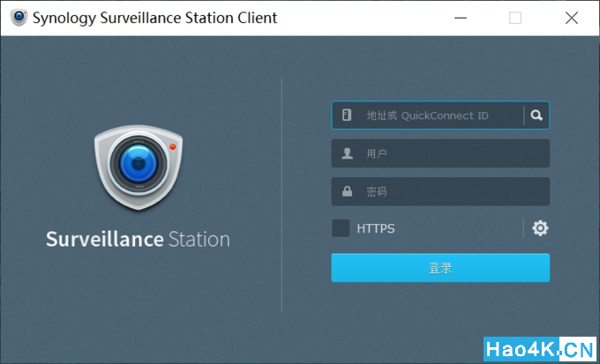600x364 pixels.
Task: Click the Surveillance Station camera shield logo
Action: tap(139, 167)
